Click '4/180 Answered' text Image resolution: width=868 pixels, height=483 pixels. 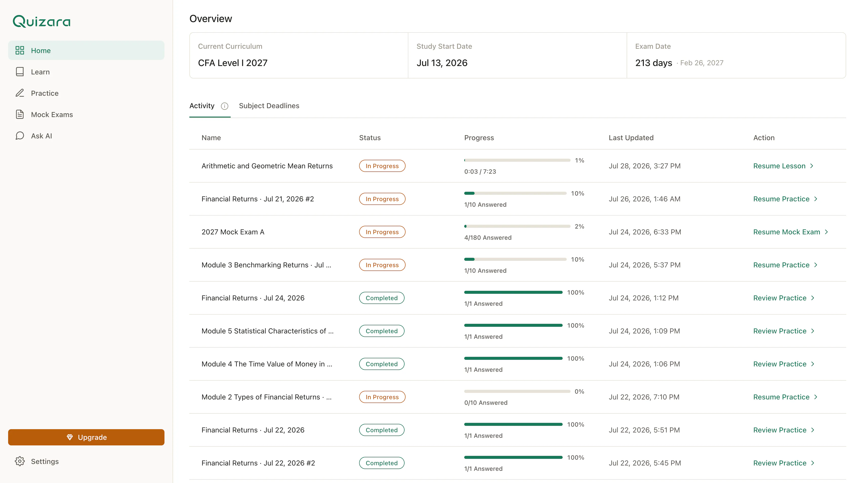pos(488,238)
